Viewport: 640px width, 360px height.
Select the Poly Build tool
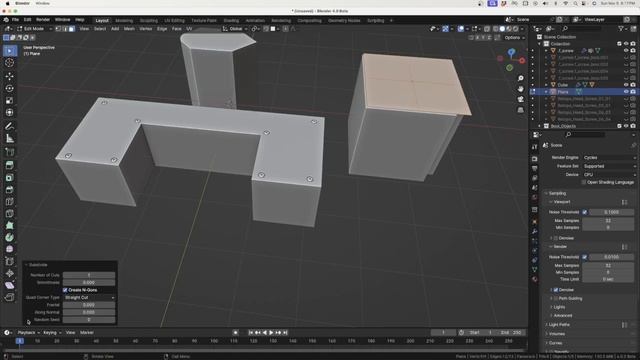click(9, 225)
